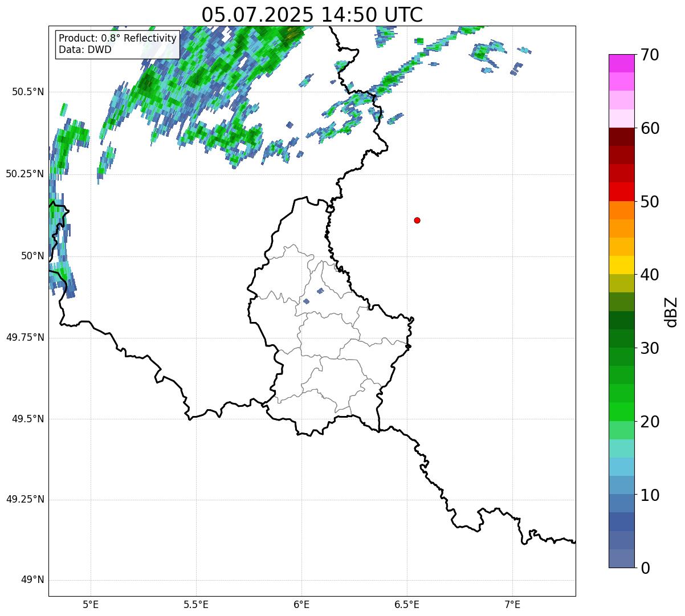Click the 7°E longitude label
685x616 pixels.
click(x=512, y=604)
